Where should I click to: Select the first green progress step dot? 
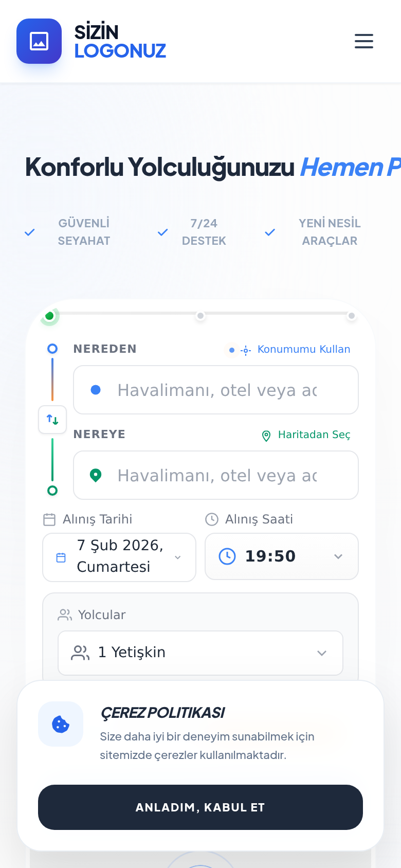[x=49, y=316]
